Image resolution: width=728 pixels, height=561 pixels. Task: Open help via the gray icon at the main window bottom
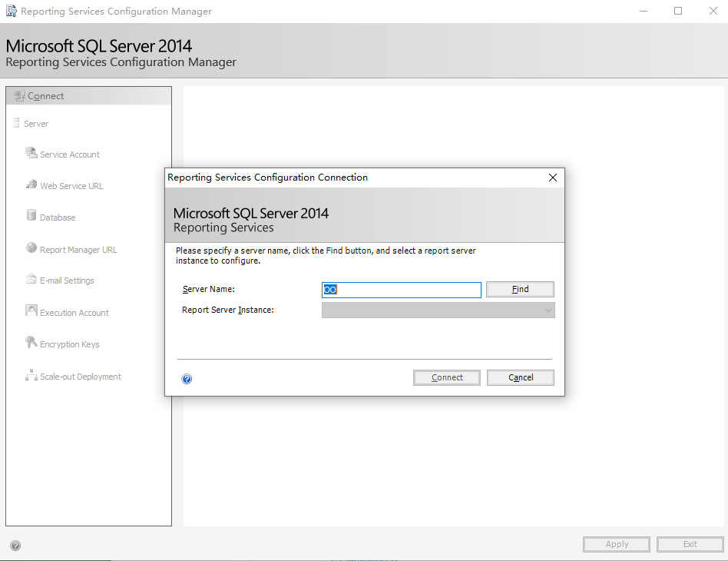tap(15, 546)
